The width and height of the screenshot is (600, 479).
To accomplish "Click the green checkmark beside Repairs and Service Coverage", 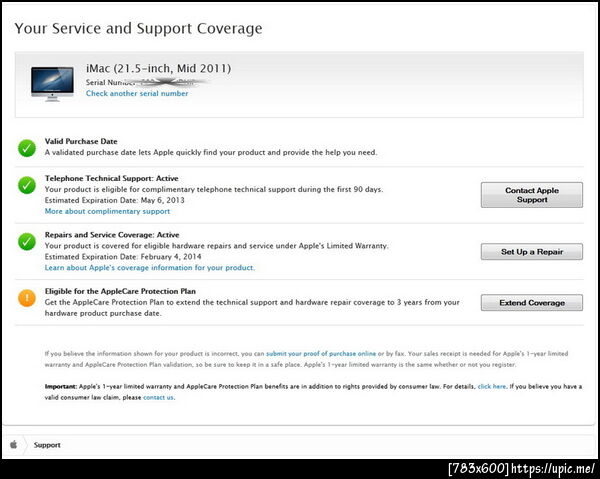I will [x=27, y=241].
